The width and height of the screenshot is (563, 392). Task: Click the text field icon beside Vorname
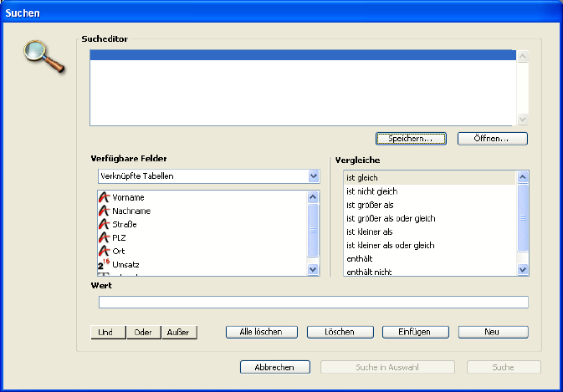tap(105, 197)
